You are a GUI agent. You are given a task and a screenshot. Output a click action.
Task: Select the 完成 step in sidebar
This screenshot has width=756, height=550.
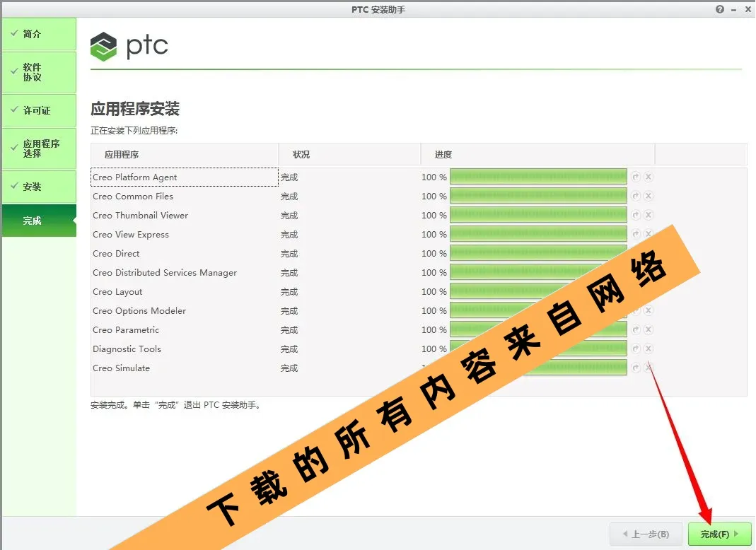click(39, 221)
